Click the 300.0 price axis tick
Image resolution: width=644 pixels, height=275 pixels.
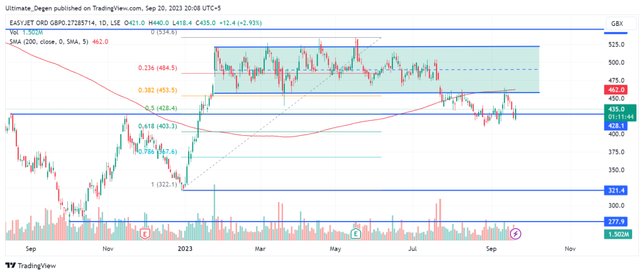(x=616, y=206)
